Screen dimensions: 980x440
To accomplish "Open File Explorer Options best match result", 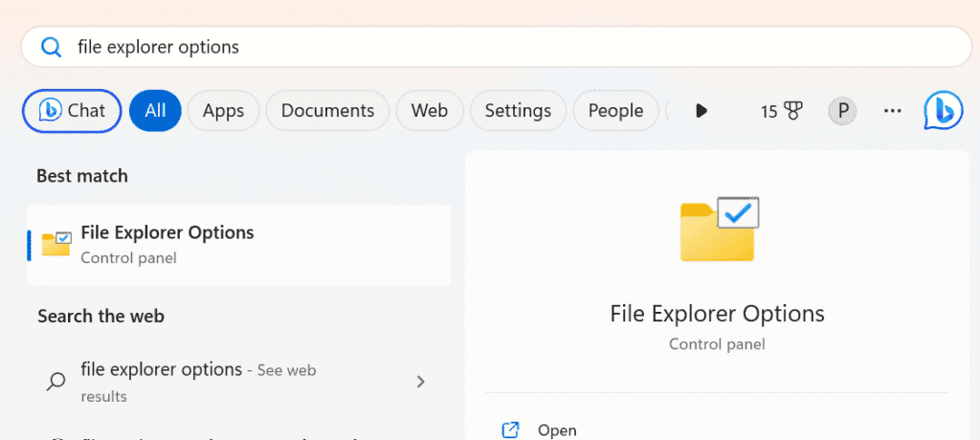I will pos(238,245).
